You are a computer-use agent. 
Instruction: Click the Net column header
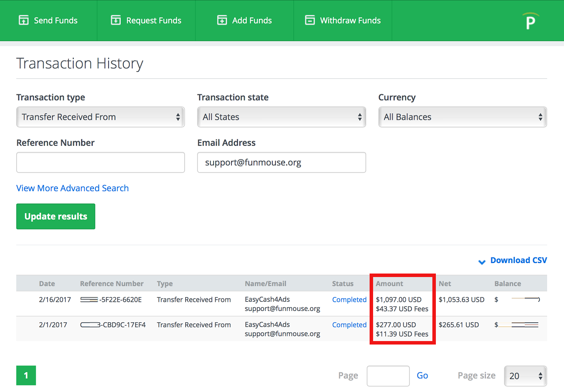pos(445,284)
